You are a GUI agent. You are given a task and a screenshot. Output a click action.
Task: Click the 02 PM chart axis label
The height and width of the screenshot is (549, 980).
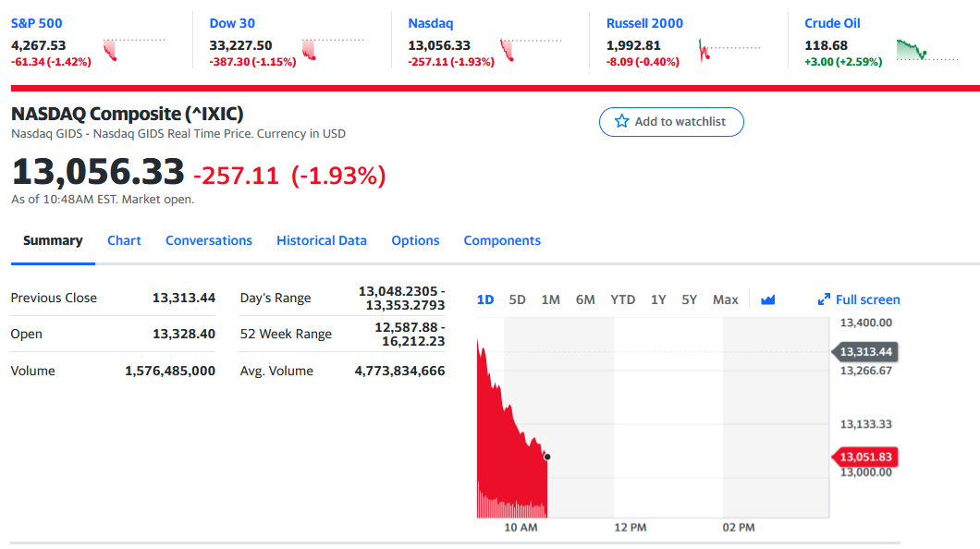739,528
